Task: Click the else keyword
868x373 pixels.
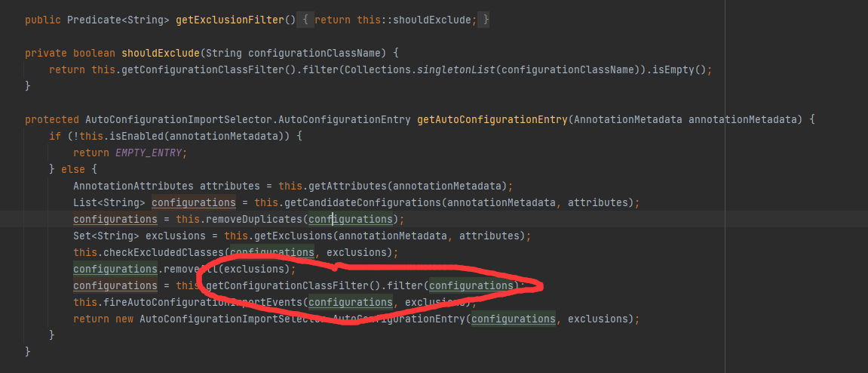Action: 73,170
